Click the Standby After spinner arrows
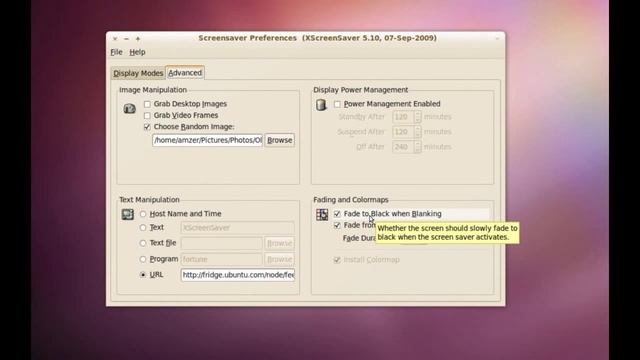The image size is (640, 360). click(x=417, y=117)
